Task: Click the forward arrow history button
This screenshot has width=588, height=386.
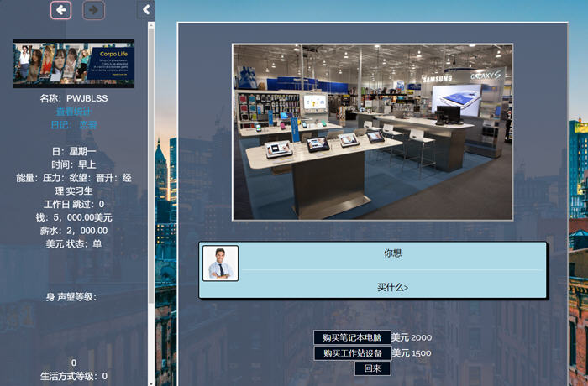Action: [93, 10]
